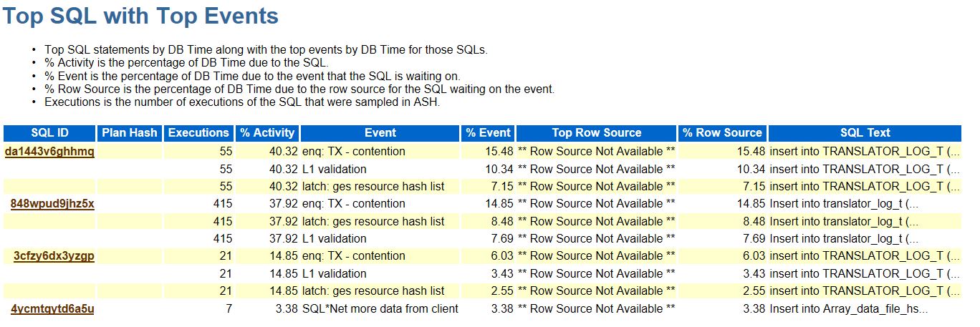Click the % Row Source column header
The width and height of the screenshot is (980, 327).
[x=722, y=133]
